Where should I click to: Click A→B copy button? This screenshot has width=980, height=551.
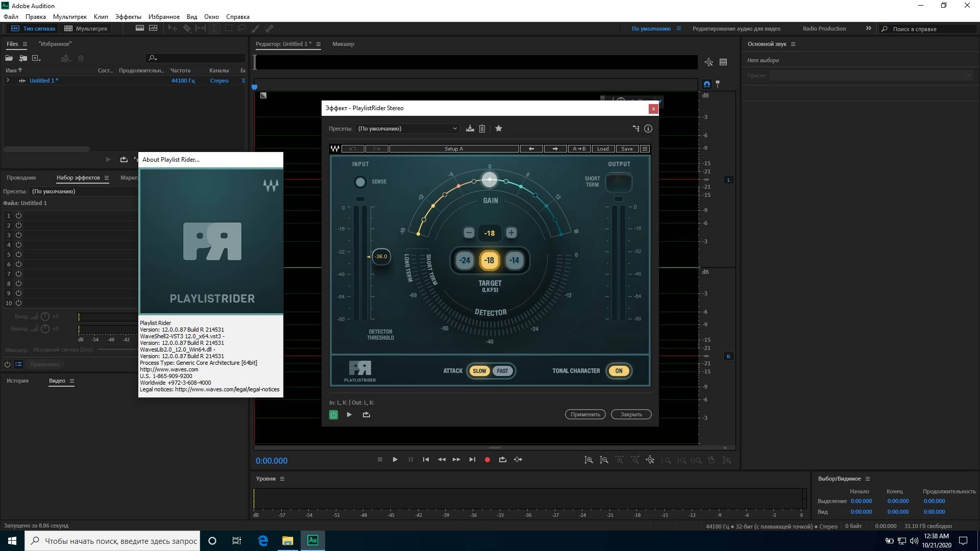tap(579, 148)
